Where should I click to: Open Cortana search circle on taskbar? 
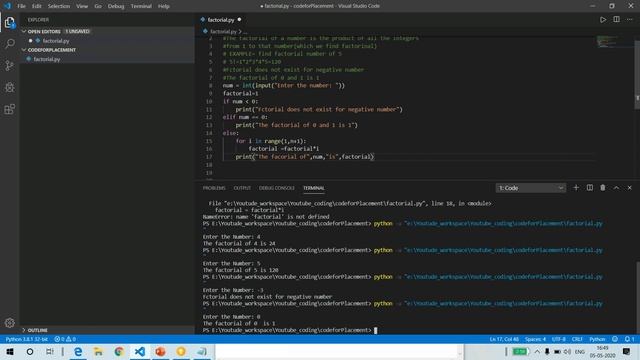click(30, 352)
